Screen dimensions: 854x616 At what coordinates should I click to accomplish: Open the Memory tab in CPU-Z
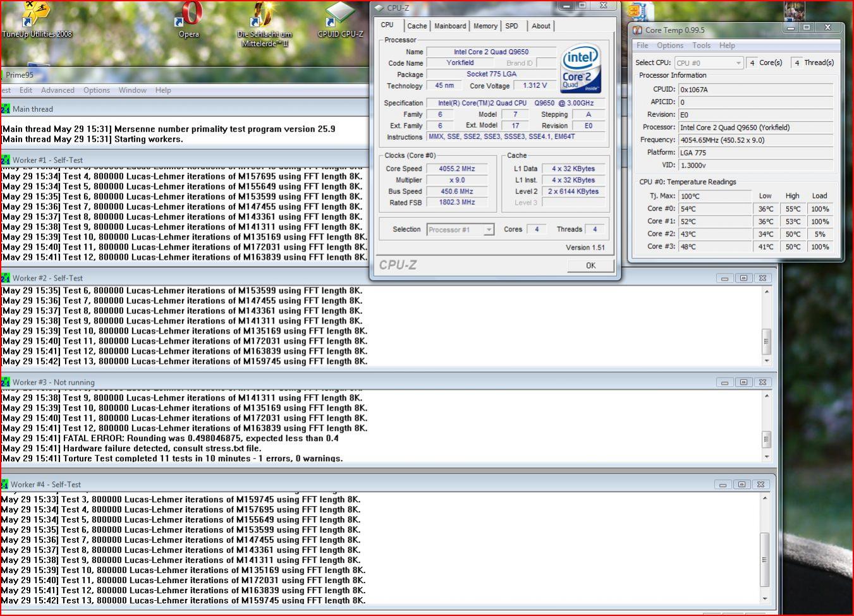point(485,26)
